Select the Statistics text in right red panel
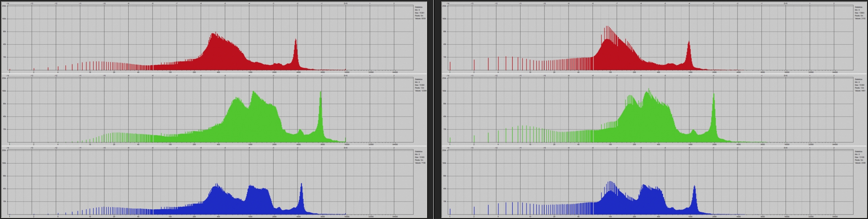This screenshot has width=868, height=219. coord(858,7)
